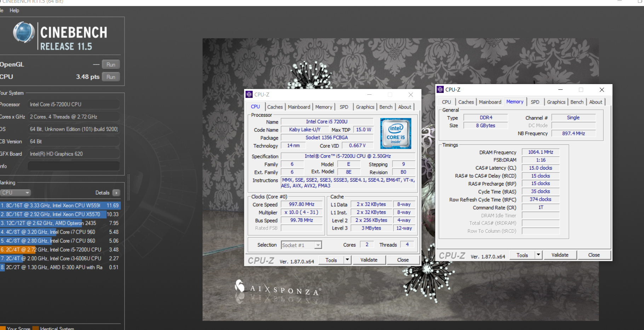Image resolution: width=644 pixels, height=330 pixels.
Task: Switch to SPD tab in right CPU-Z window
Action: pos(535,102)
